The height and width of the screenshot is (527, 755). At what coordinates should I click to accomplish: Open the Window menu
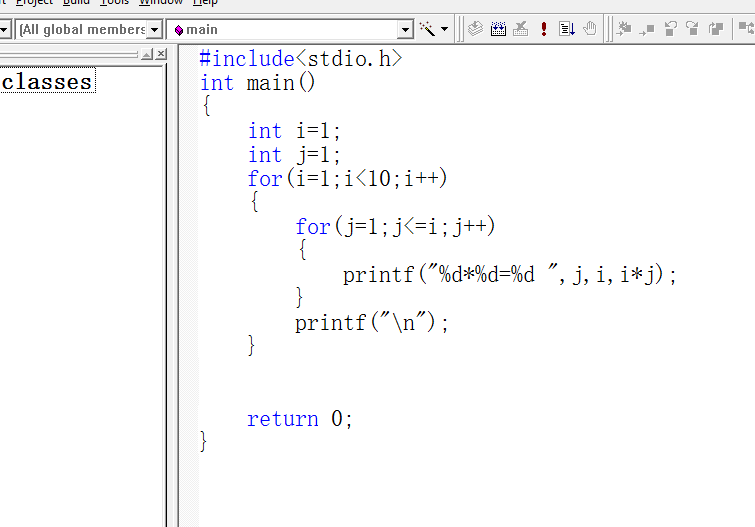coord(160,2)
